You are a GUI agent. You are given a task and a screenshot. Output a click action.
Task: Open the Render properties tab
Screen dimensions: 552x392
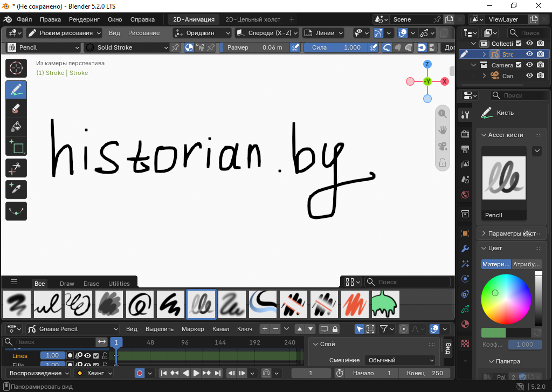pos(465,134)
